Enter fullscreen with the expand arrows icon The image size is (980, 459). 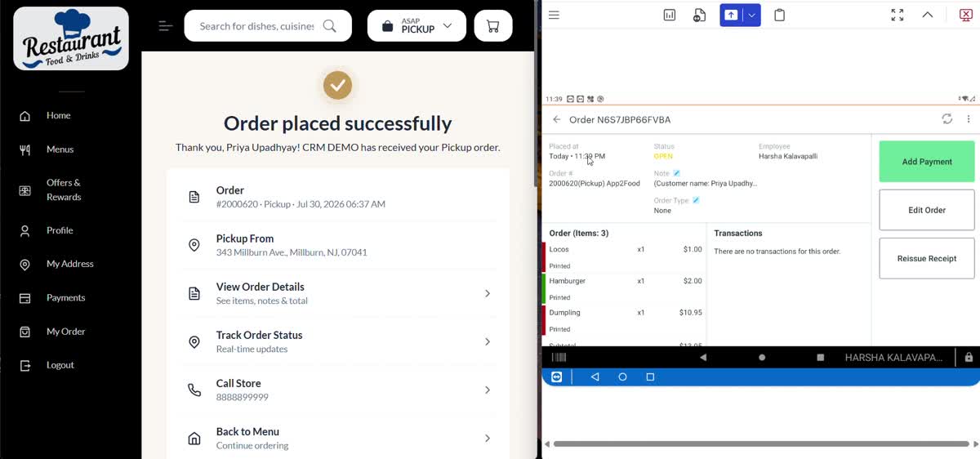(898, 15)
